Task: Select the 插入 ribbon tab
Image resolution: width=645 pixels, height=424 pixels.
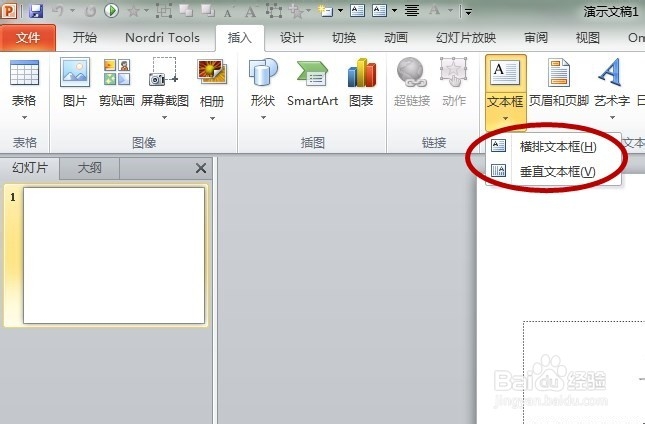Action: [240, 38]
